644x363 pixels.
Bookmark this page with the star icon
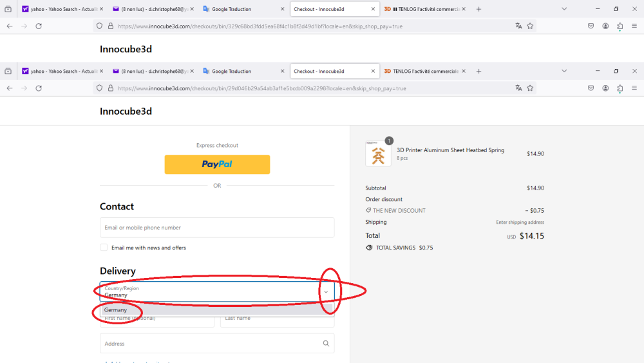[530, 88]
